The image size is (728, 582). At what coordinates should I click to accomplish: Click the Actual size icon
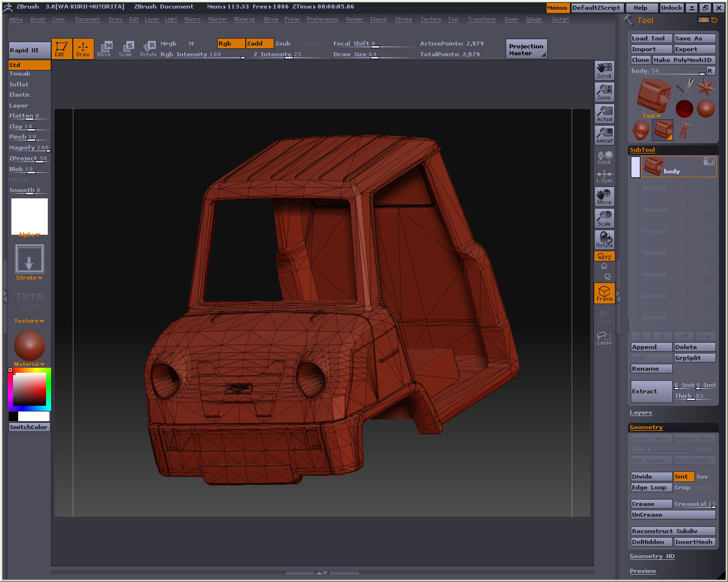point(604,114)
